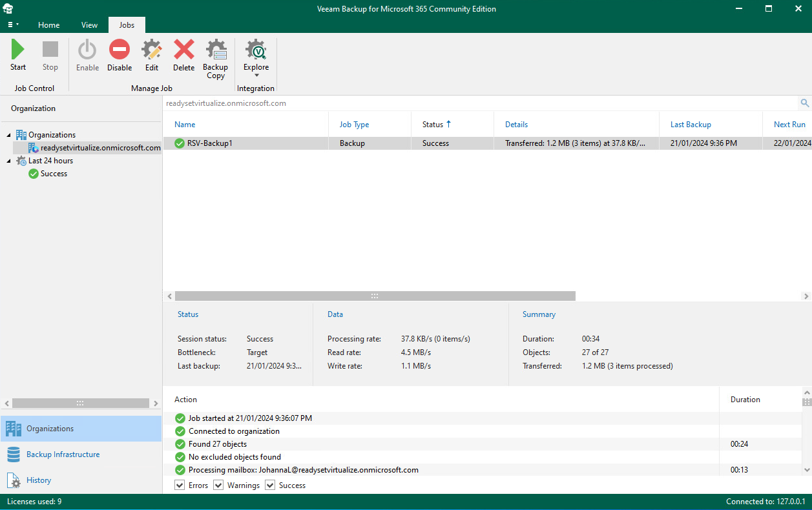Click 'Connected to: 127.0.0.1' status text
This screenshot has height=510, width=812.
[x=765, y=502]
